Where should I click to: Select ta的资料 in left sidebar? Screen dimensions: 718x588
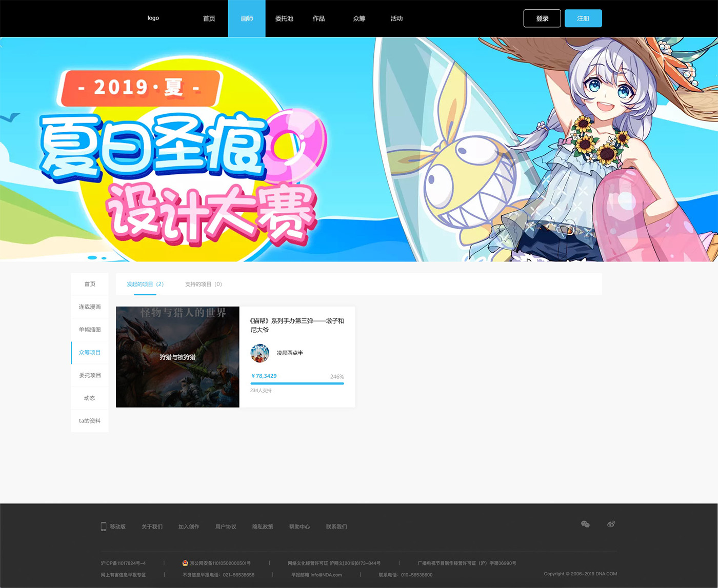[90, 421]
